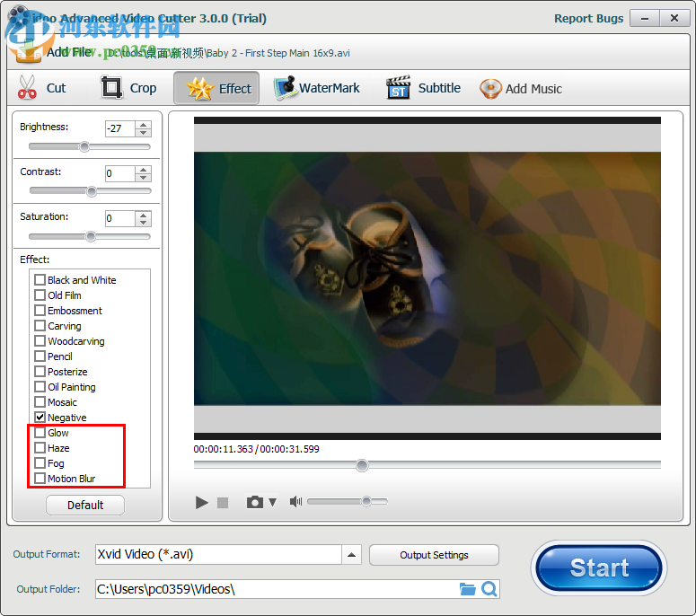Increase Saturation with the up stepper arrow

[x=143, y=215]
